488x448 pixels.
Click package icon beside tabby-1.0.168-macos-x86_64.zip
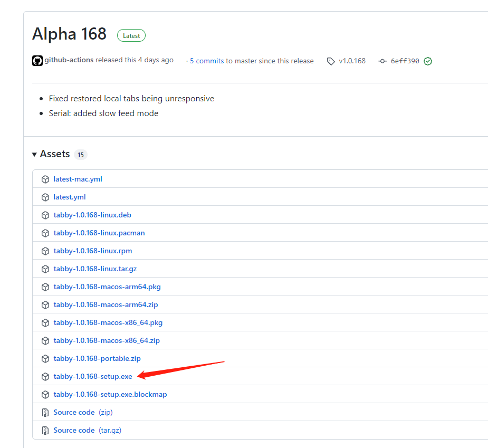tap(45, 341)
